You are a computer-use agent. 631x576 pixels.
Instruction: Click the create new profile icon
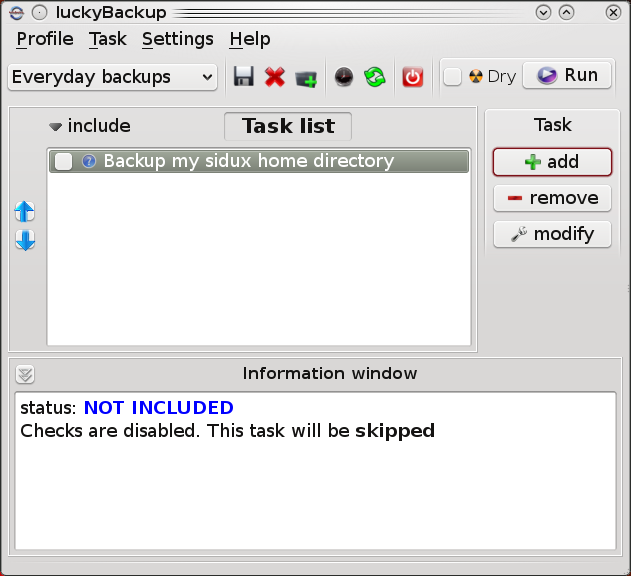(306, 77)
